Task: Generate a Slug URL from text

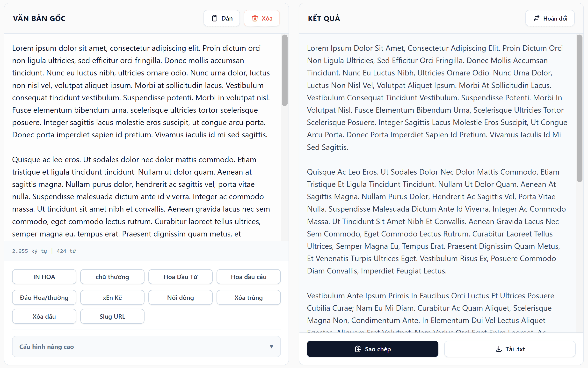Action: coord(112,316)
